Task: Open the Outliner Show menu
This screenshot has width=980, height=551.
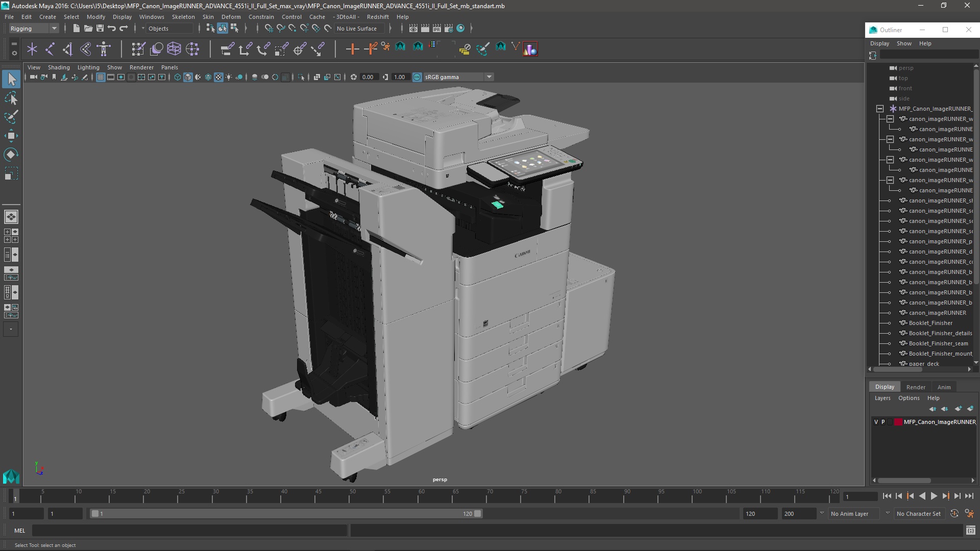Action: click(x=904, y=43)
